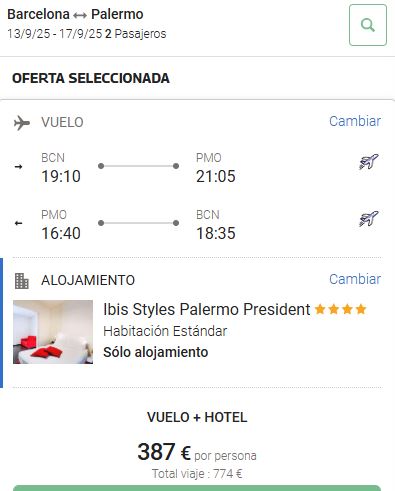Click the outbound flight airline plane icon

click(369, 162)
